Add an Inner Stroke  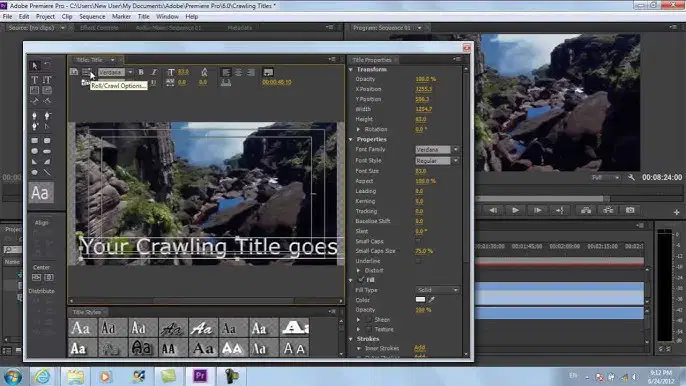tap(420, 348)
